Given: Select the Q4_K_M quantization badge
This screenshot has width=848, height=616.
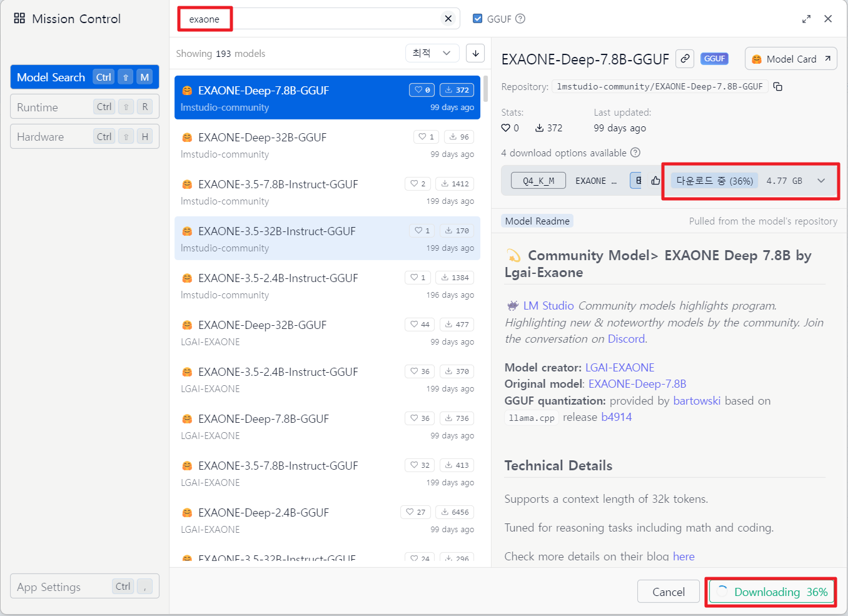Looking at the screenshot, I should (538, 181).
